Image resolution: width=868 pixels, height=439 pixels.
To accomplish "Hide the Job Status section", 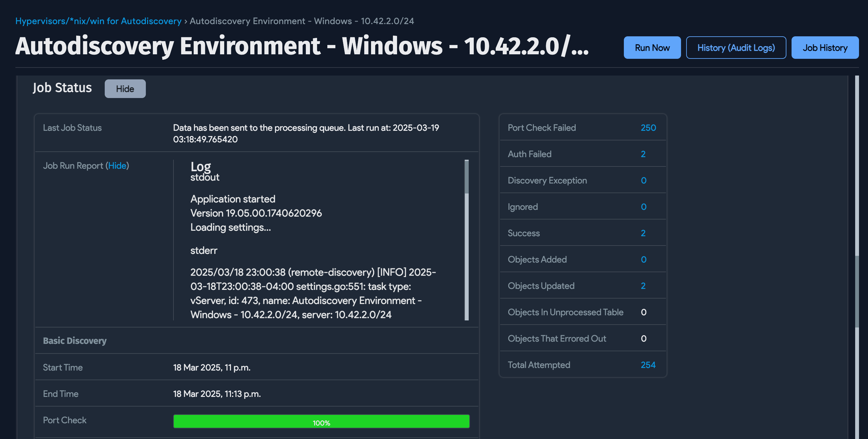I will (x=125, y=89).
